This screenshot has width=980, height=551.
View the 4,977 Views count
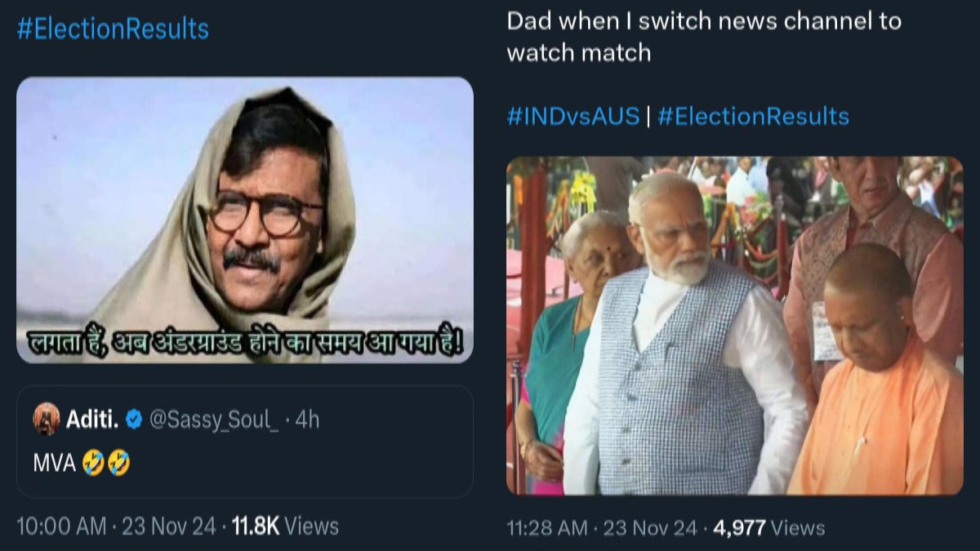[768, 528]
